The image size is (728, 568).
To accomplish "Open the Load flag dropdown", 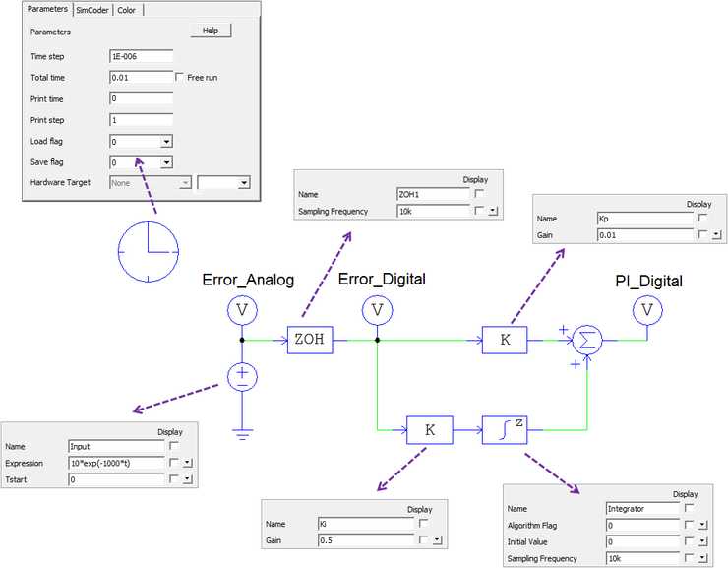I will 166,141.
